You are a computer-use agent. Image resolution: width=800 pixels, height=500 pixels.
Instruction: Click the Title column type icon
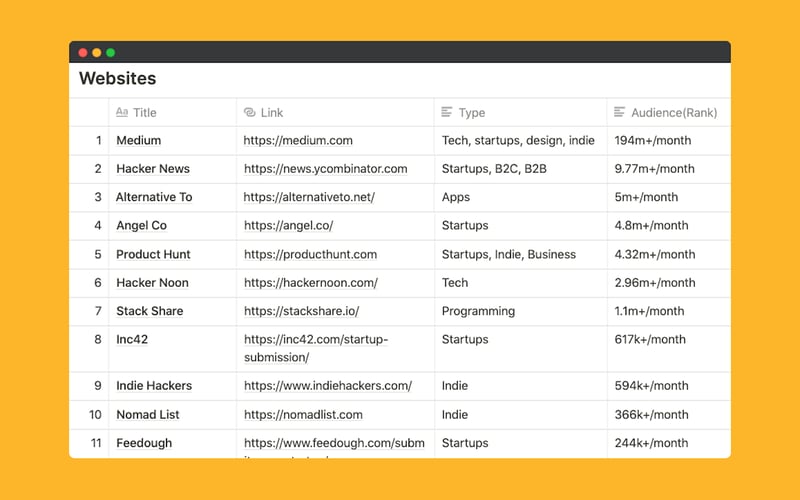[x=122, y=112]
